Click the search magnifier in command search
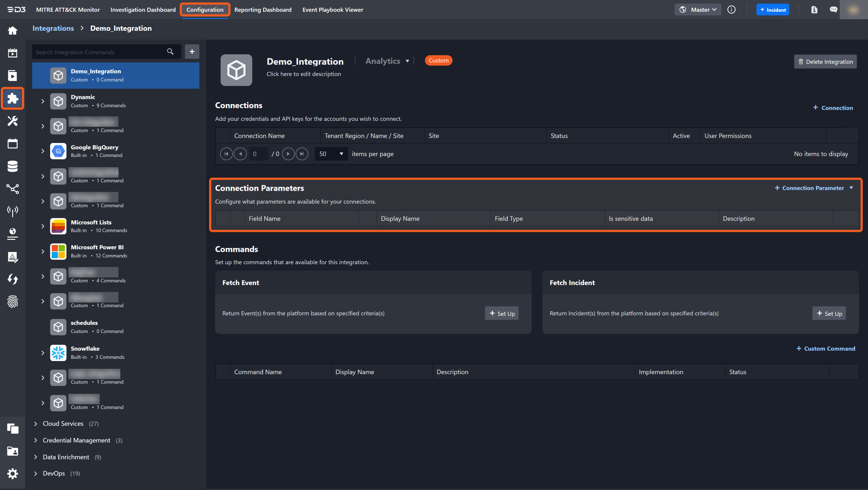The image size is (868, 490). pos(170,52)
